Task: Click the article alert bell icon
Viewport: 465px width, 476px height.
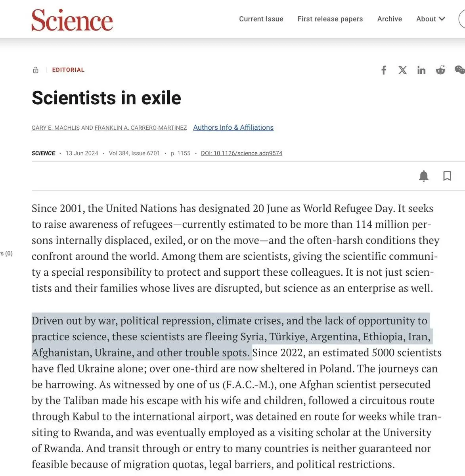Action: point(424,176)
